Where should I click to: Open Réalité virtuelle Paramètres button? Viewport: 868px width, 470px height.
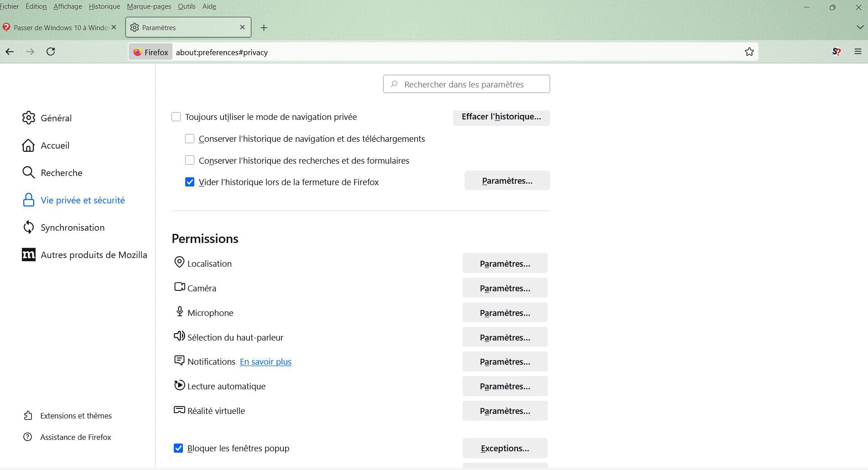click(x=505, y=411)
